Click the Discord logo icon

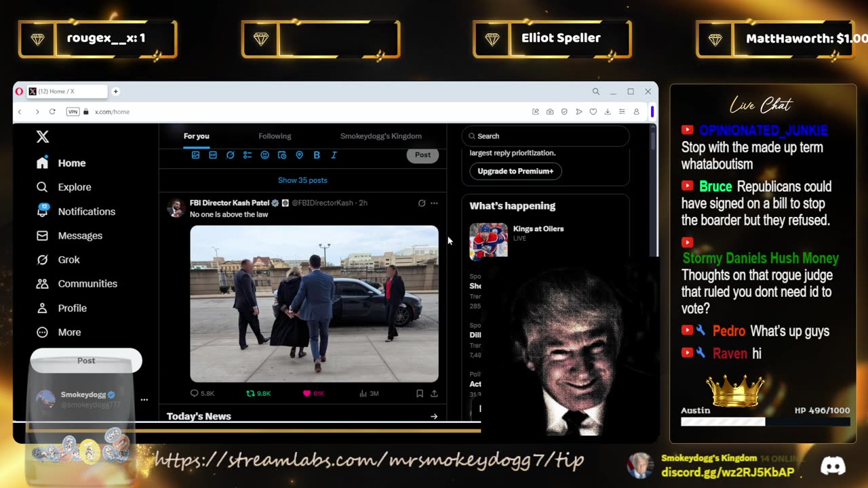click(x=833, y=466)
